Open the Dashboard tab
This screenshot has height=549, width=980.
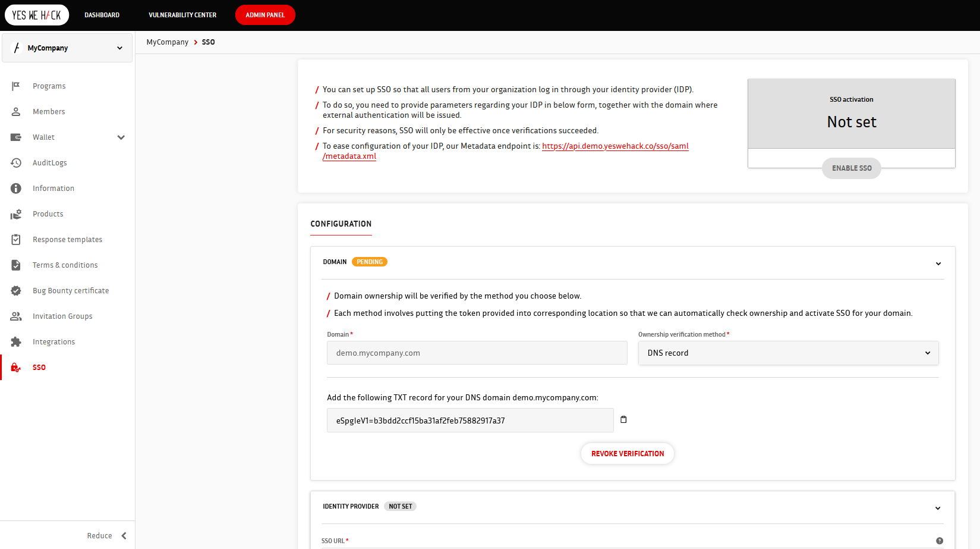click(102, 15)
